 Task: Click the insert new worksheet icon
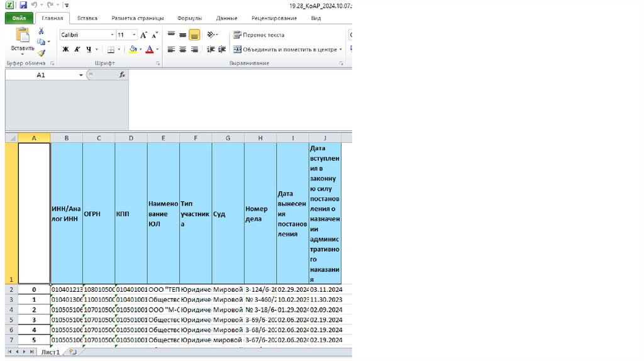tap(73, 352)
